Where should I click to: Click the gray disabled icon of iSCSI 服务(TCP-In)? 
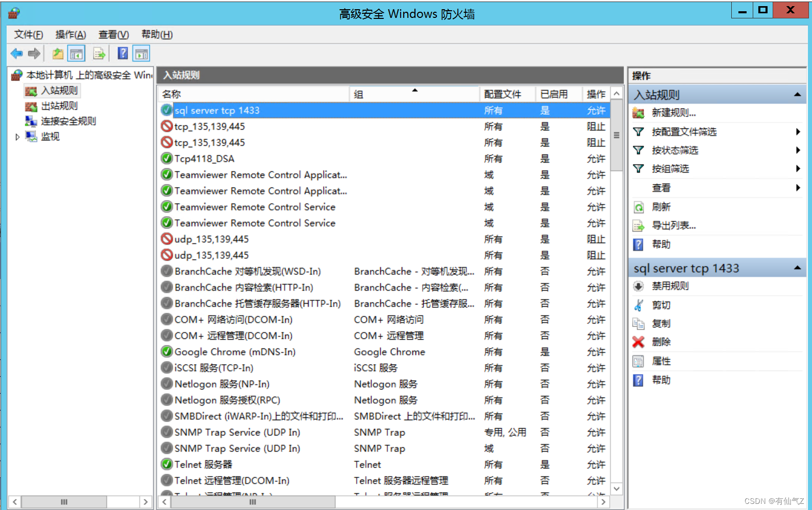[167, 367]
